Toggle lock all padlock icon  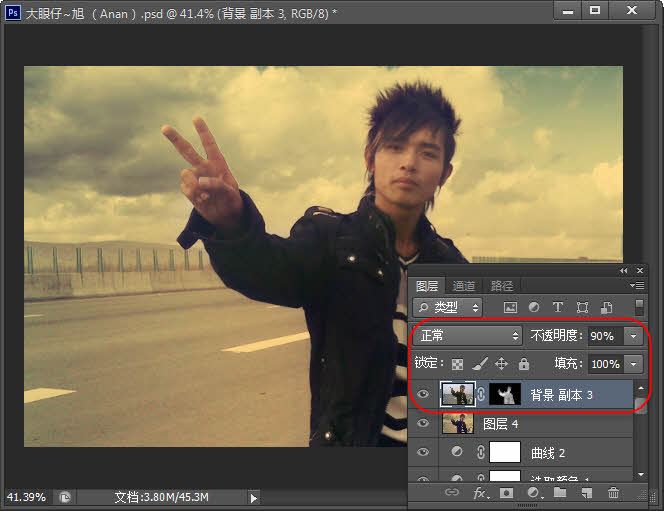[x=523, y=364]
